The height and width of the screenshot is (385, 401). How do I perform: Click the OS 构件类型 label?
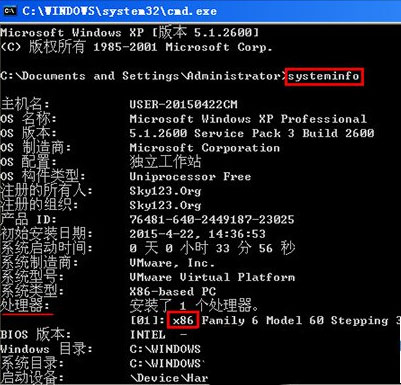click(x=42, y=176)
